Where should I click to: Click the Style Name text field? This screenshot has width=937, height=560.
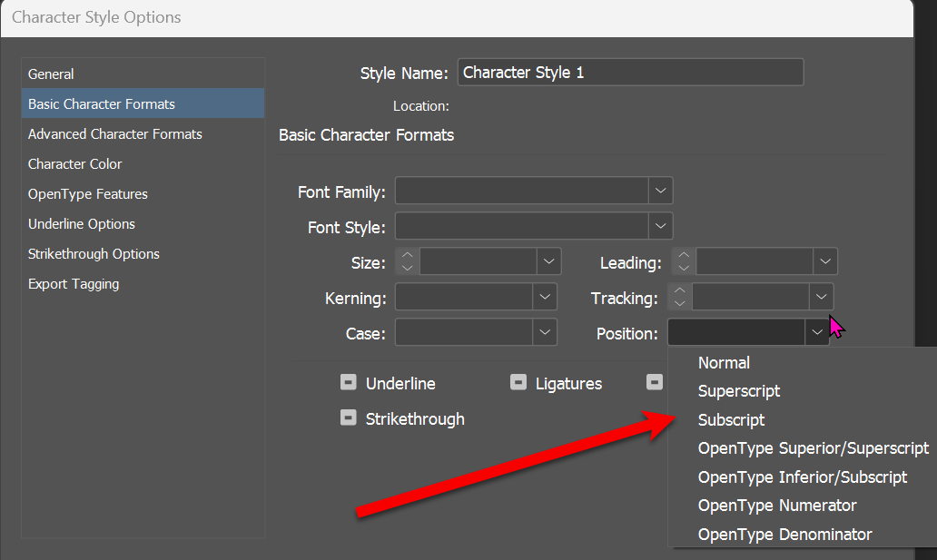point(630,73)
